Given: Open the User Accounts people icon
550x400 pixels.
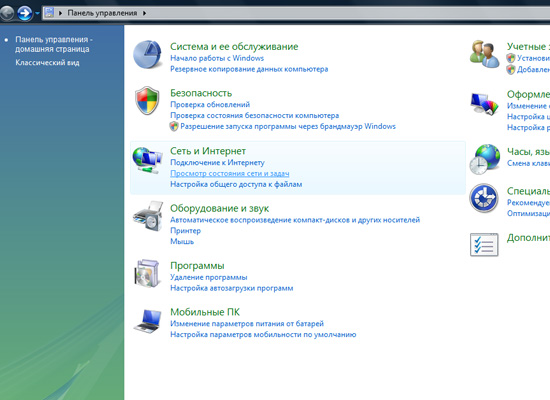Looking at the screenshot, I should [x=484, y=54].
